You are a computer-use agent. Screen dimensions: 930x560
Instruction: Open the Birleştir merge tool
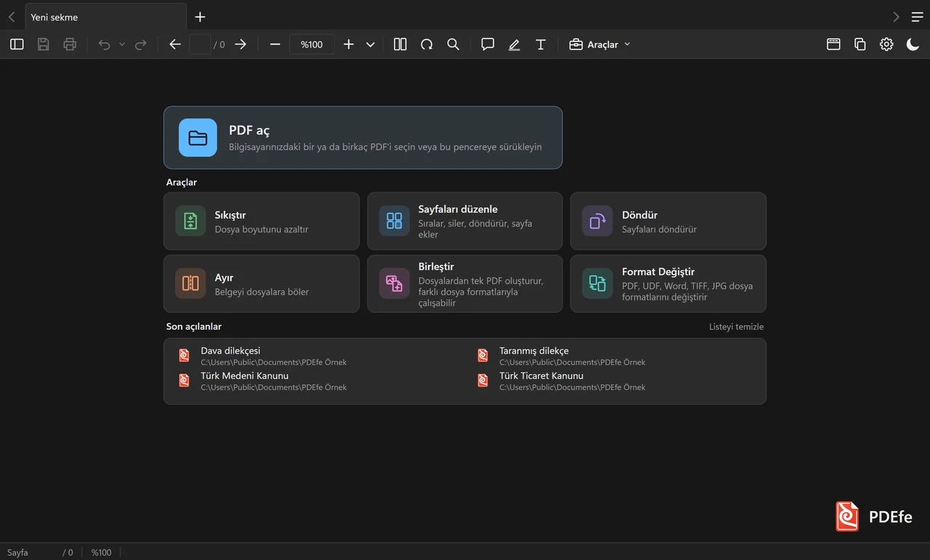465,283
